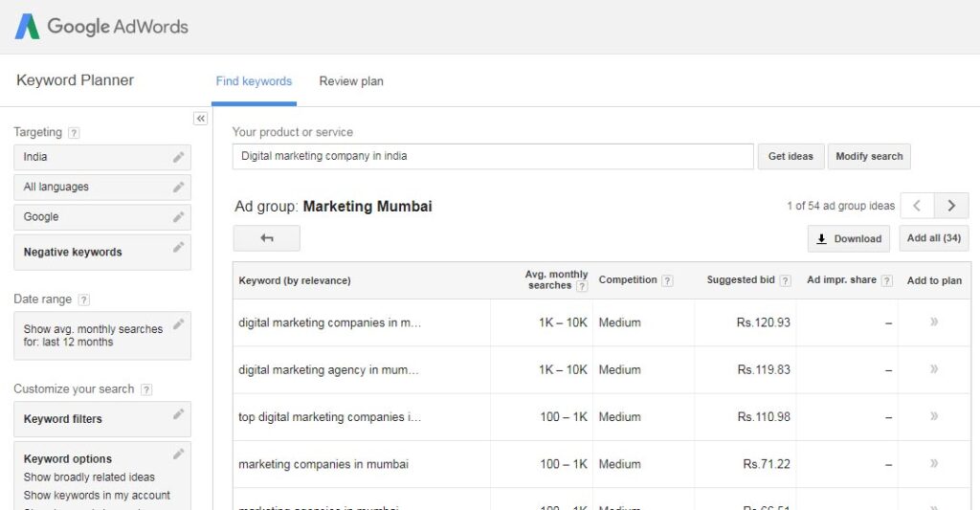Viewport: 980px width, 510px height.
Task: Sort by Suggested bid column header
Action: click(x=741, y=280)
